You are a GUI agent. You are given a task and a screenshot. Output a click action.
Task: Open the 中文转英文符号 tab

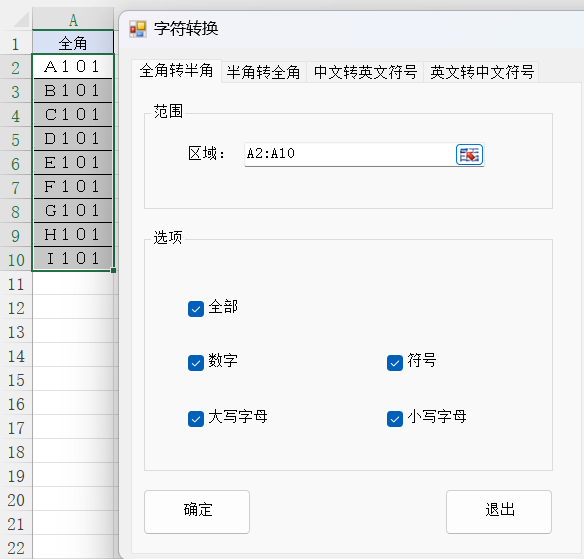click(x=365, y=72)
